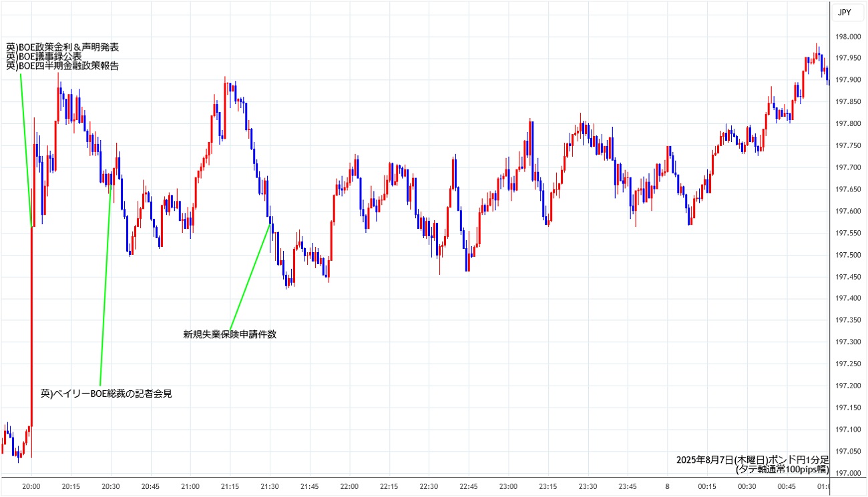This screenshot has width=868, height=497.
Task: Click the 00:45 time axis label
Action: tap(787, 486)
